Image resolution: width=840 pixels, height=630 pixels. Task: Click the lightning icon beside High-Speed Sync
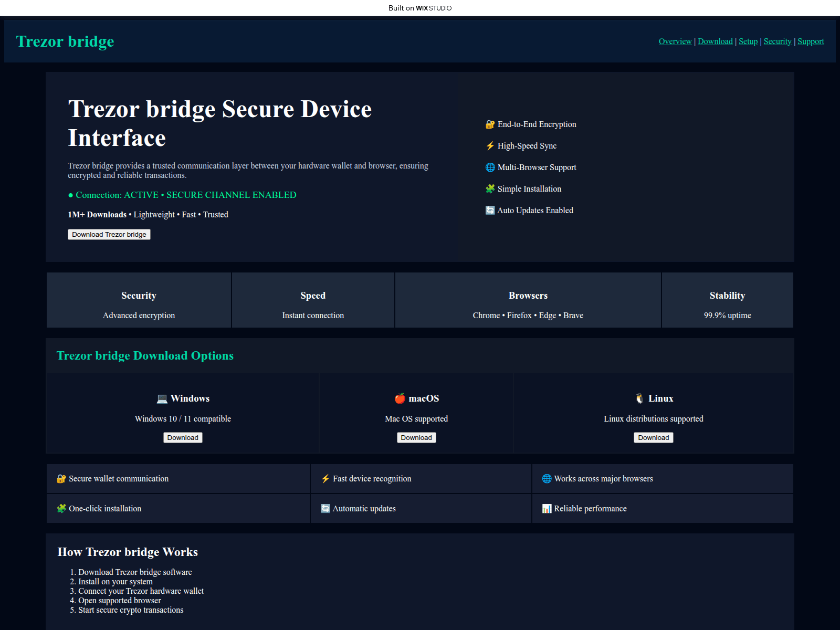coord(490,146)
